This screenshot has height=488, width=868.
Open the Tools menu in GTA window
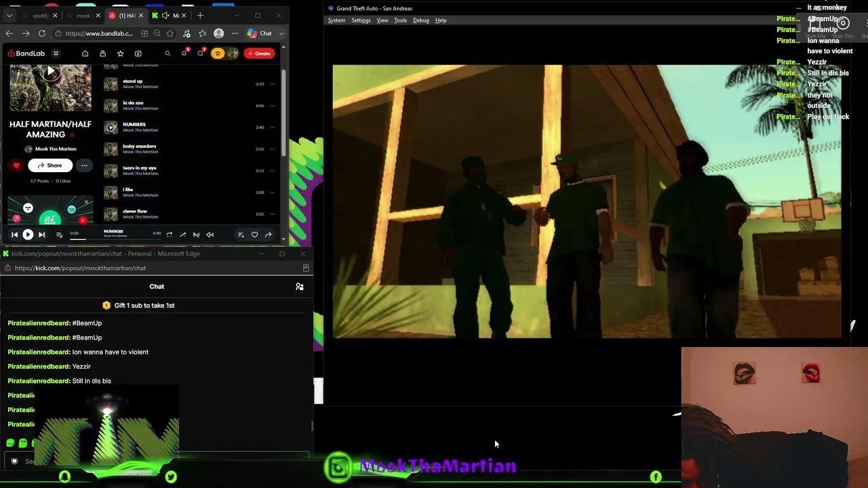[x=401, y=20]
